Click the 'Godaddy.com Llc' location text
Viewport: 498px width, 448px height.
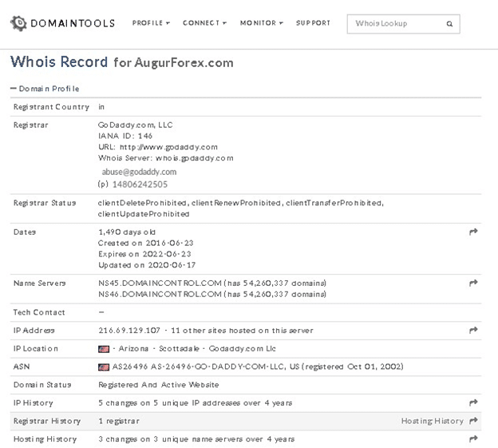[243, 348]
